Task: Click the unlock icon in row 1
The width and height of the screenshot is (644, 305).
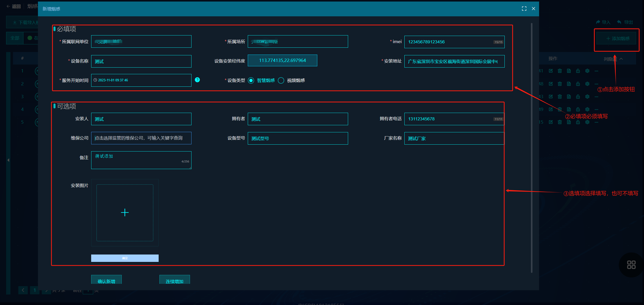Action: (578, 71)
